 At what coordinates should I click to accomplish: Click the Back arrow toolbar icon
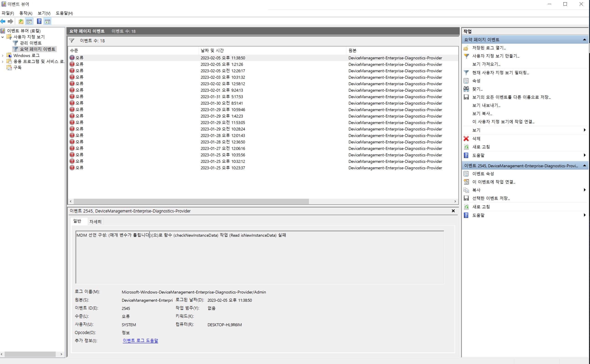coord(3,21)
